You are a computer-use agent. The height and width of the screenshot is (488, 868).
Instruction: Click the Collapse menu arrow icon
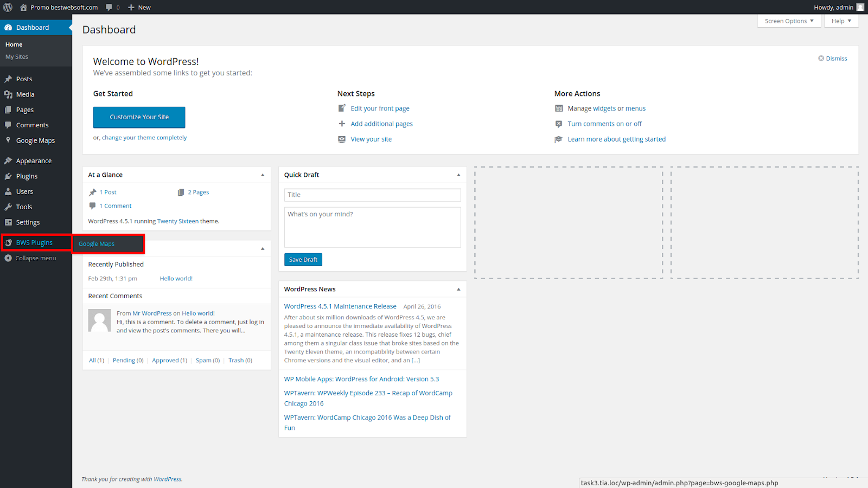pos(8,258)
